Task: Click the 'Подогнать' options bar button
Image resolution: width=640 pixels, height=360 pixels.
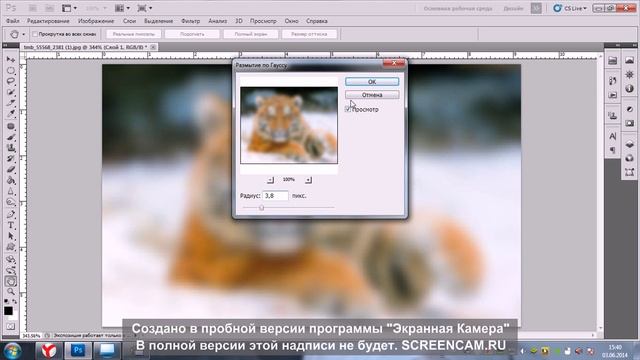Action: coord(192,34)
